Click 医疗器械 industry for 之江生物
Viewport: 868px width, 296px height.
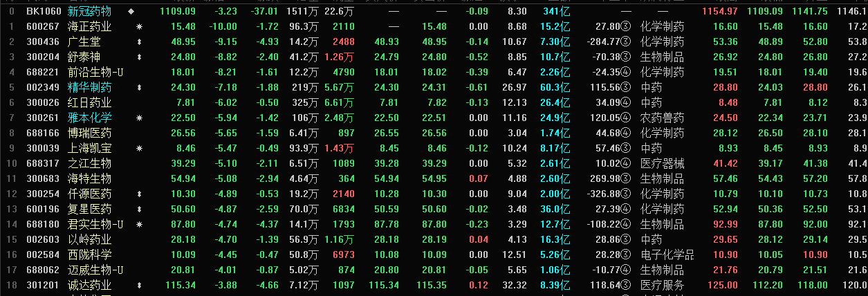[x=662, y=163]
